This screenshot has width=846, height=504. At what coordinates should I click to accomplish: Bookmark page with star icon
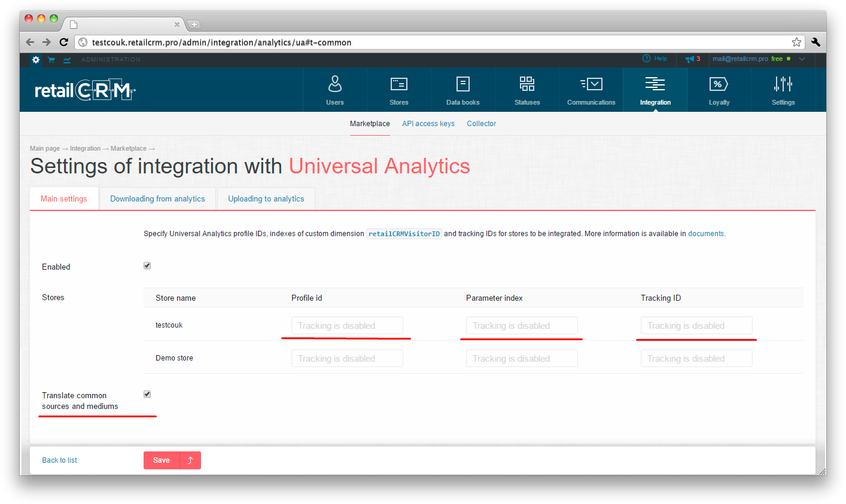point(796,42)
